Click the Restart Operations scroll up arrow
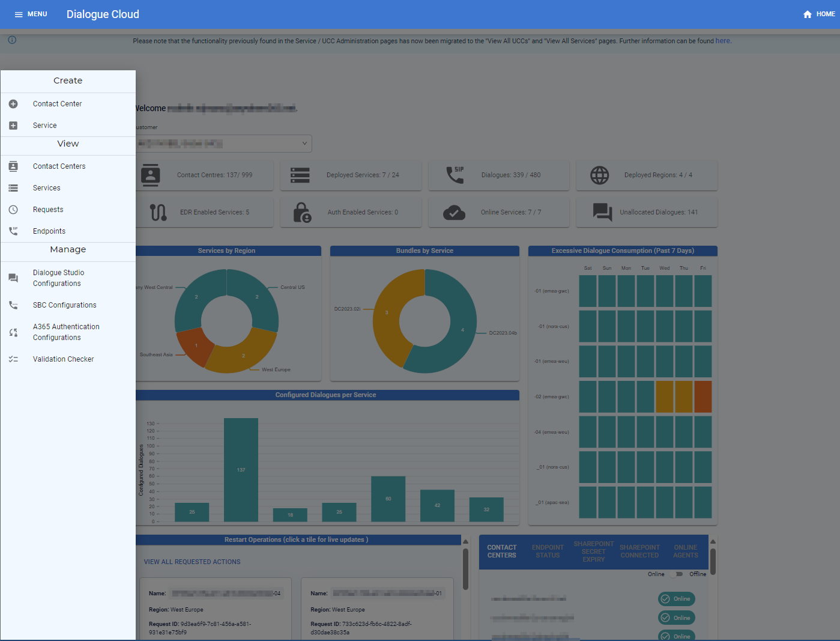The width and height of the screenshot is (840, 641). (465, 541)
